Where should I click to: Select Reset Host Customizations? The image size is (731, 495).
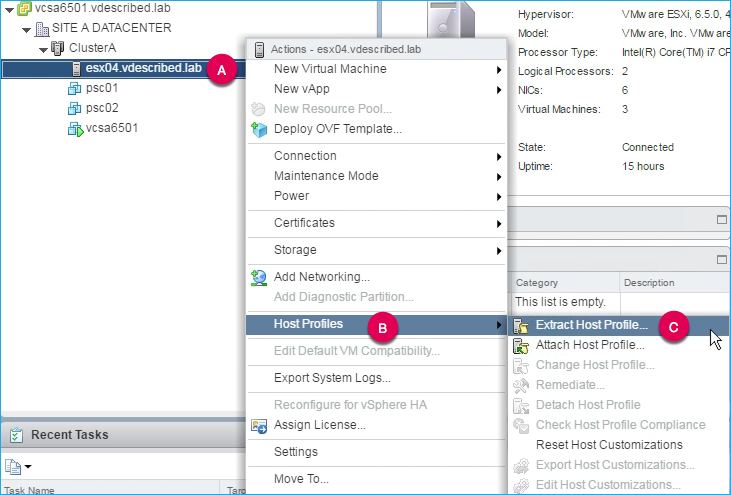pos(619,445)
